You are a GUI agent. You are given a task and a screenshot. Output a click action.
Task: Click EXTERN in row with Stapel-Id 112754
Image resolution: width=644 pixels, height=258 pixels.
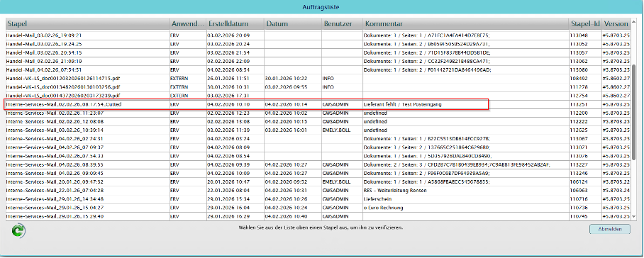[179, 96]
